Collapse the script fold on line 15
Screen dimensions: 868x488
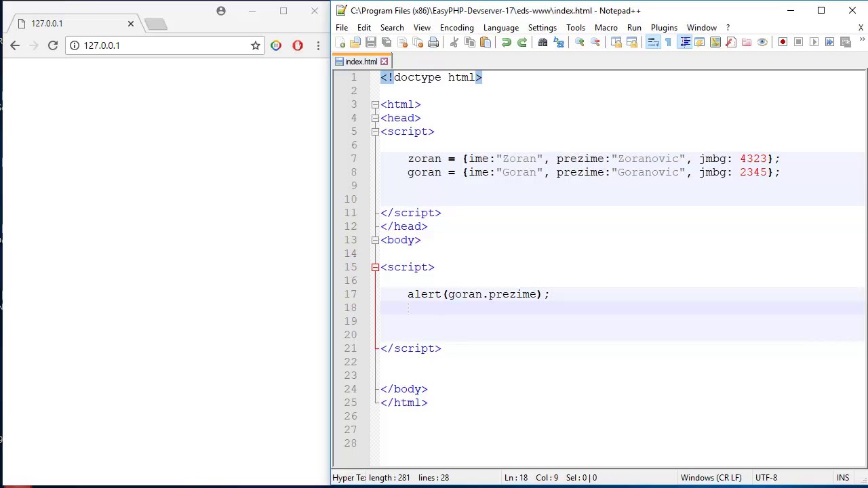(x=375, y=267)
